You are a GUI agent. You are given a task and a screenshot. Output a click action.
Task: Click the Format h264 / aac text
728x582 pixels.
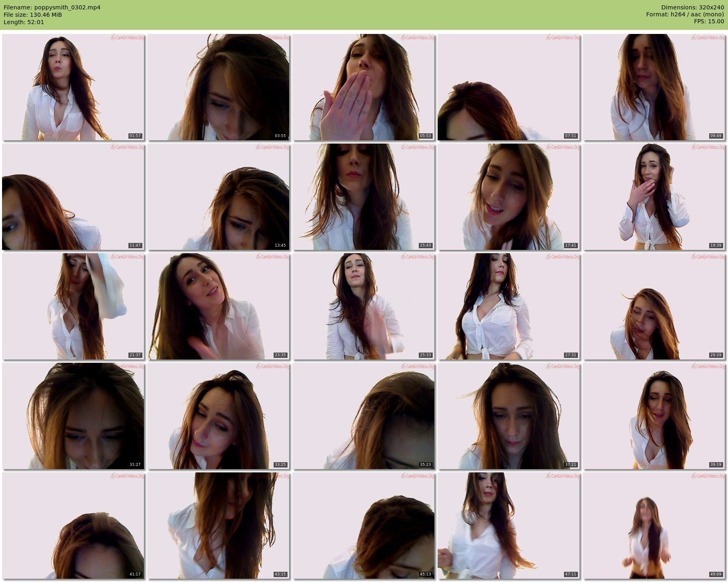coord(685,15)
